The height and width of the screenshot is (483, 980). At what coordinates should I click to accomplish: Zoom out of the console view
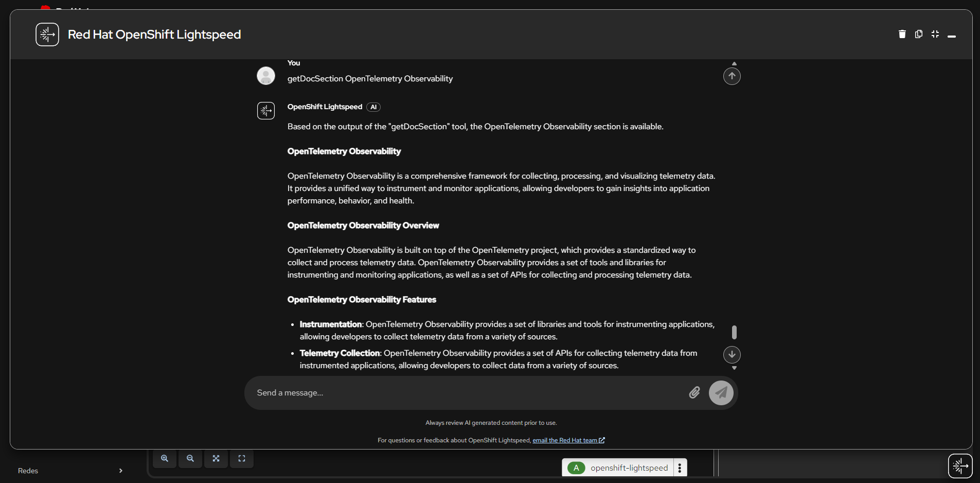(190, 458)
